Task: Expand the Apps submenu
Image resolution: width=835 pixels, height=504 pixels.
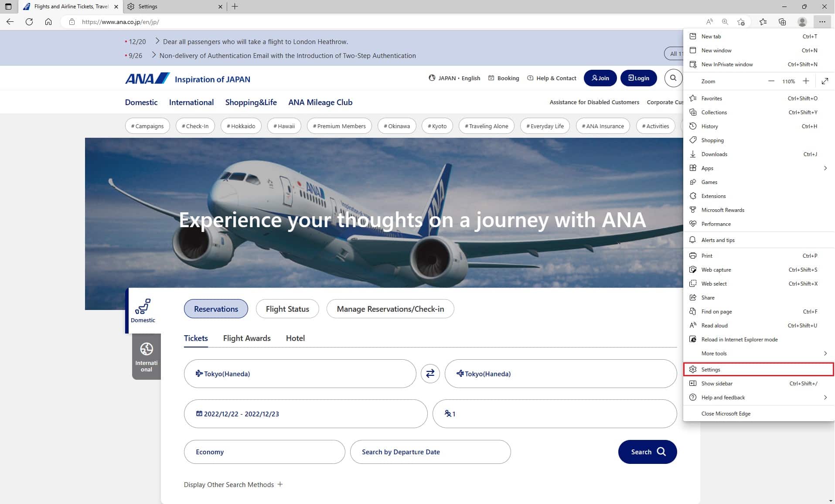Action: [759, 168]
